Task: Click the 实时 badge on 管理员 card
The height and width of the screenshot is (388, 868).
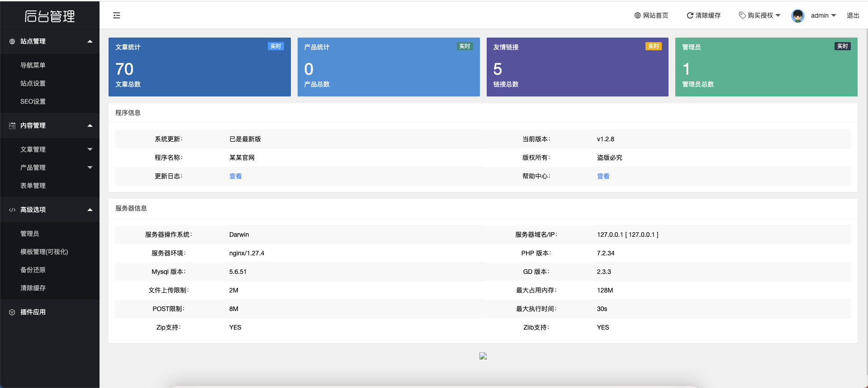Action: pos(842,46)
